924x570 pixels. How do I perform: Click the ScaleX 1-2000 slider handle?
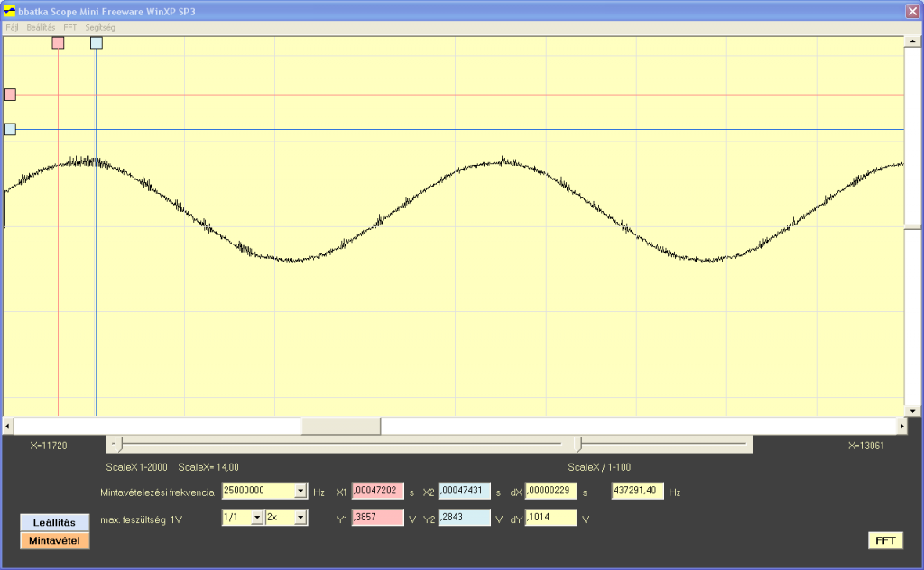coord(118,445)
